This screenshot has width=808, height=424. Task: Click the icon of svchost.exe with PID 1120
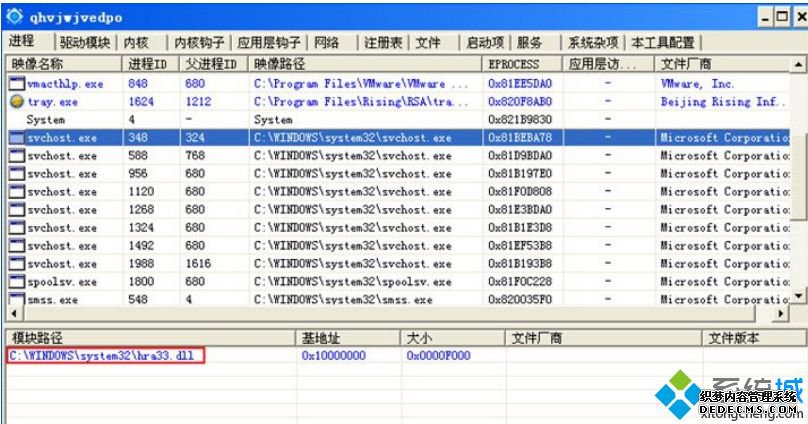[x=16, y=192]
